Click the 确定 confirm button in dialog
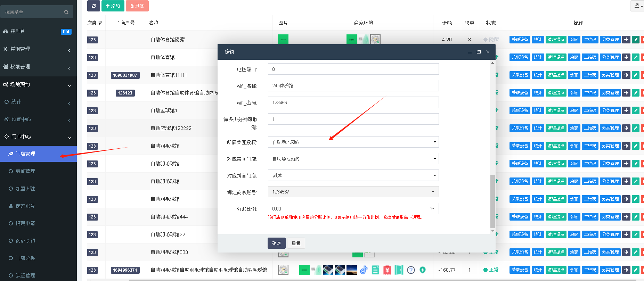Screen dimensions: 644x281 [x=277, y=243]
